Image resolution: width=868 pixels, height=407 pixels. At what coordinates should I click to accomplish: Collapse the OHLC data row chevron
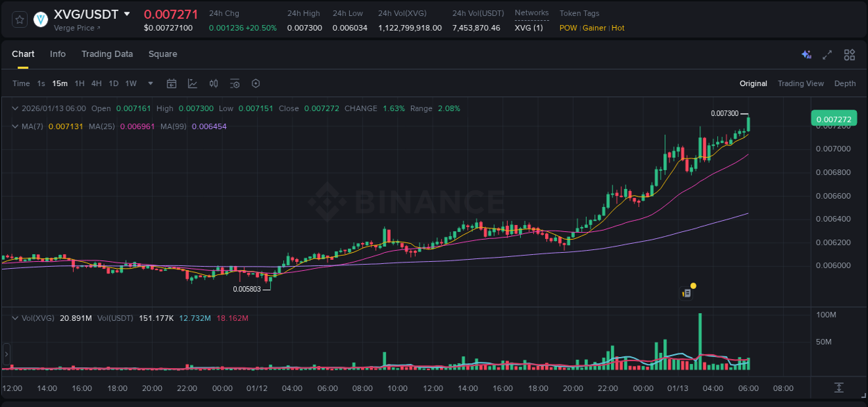15,108
